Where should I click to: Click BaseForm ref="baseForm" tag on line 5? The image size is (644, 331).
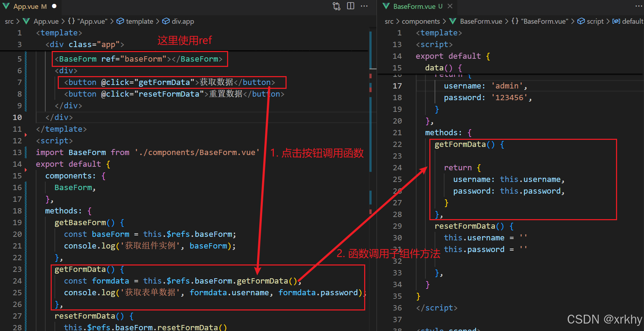click(139, 59)
